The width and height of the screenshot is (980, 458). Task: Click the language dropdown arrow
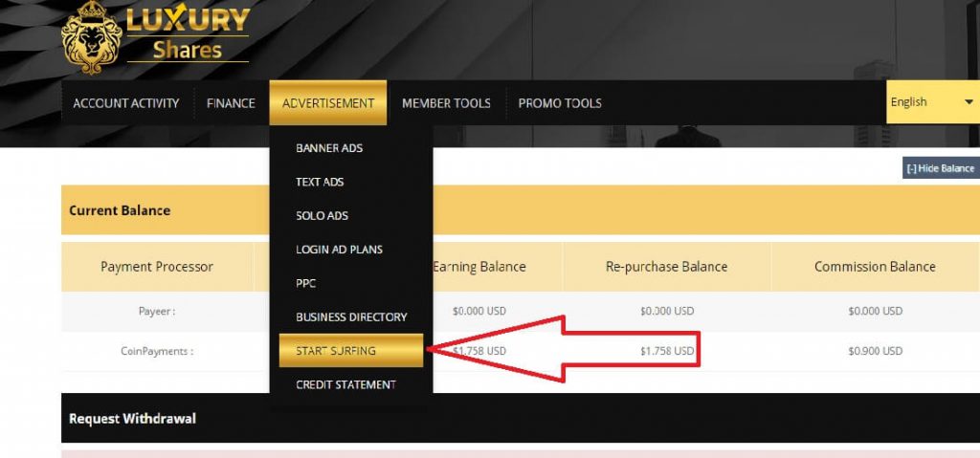pos(969,102)
